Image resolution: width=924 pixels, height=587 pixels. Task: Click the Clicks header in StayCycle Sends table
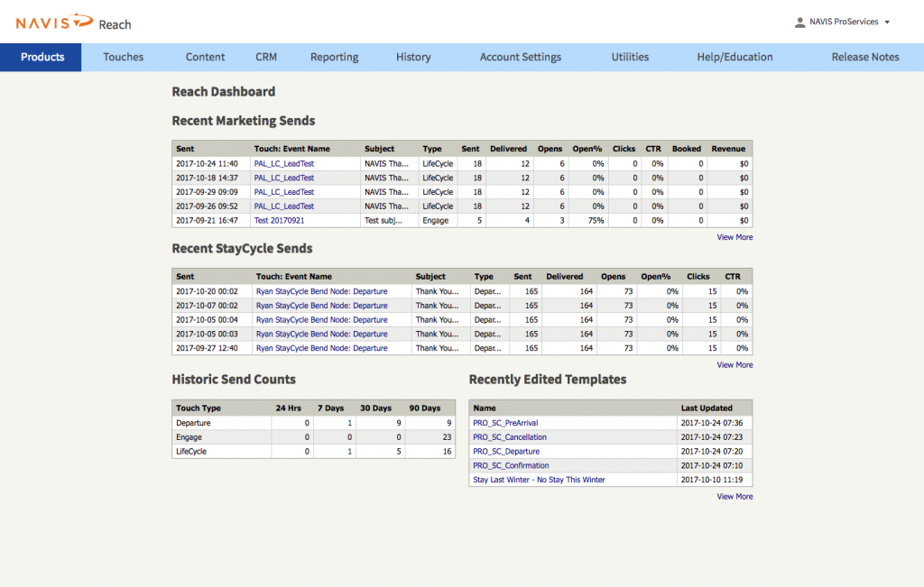point(698,277)
